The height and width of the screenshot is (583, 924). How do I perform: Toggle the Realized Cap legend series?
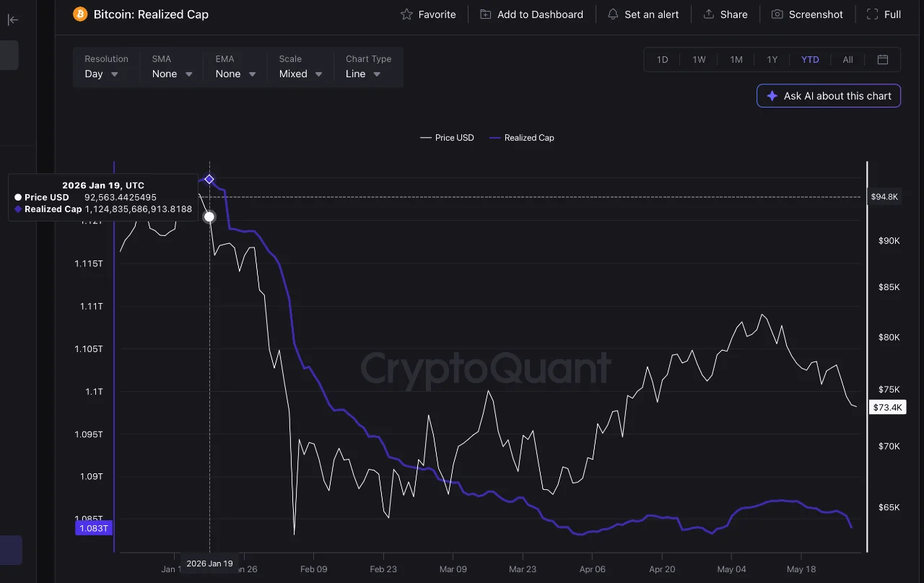tap(521, 138)
